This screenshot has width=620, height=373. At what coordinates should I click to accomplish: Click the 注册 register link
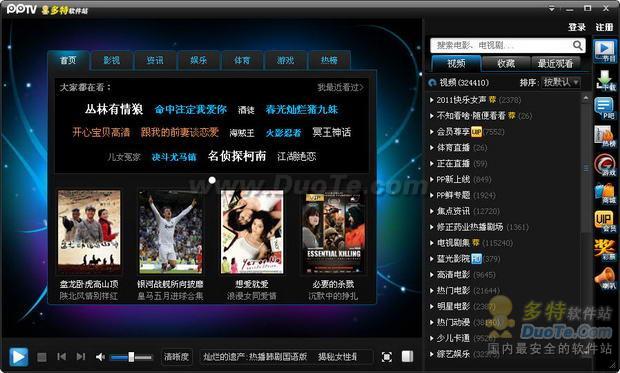pyautogui.click(x=604, y=27)
